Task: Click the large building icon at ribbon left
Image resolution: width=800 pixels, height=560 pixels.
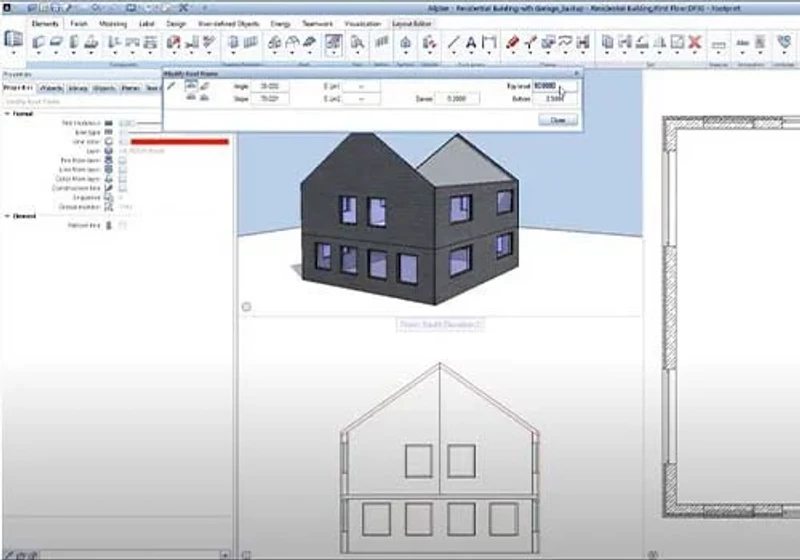Action: click(13, 39)
